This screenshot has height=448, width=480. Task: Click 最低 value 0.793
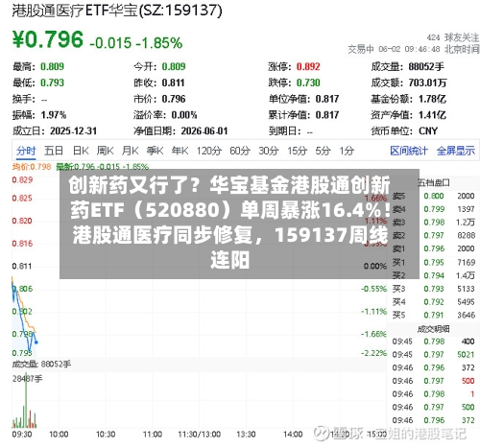tap(52, 83)
